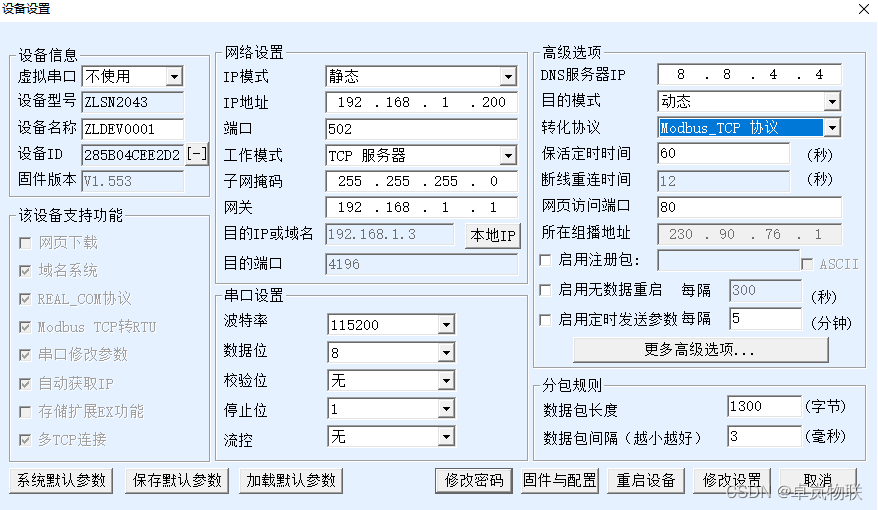Click the 每隔 5 分钟 field
The height and width of the screenshot is (510, 878).
click(765, 318)
